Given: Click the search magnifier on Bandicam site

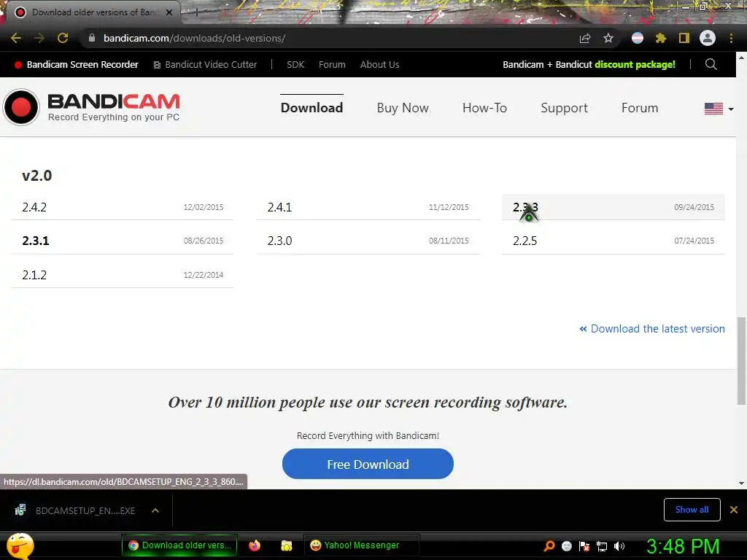Looking at the screenshot, I should tap(711, 64).
